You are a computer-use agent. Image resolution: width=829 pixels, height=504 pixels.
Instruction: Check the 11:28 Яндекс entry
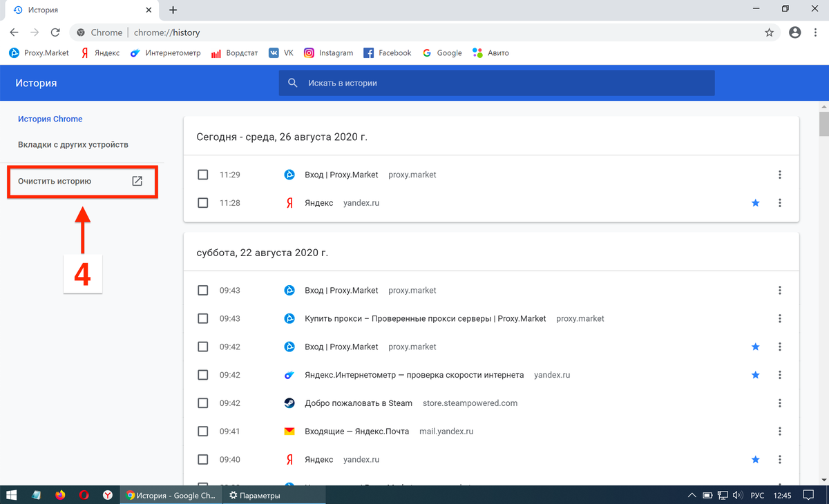202,203
